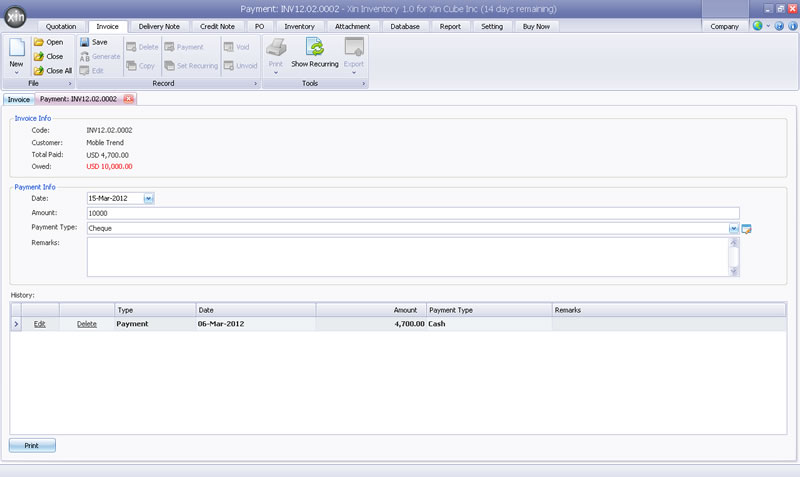Screen dimensions: 800x477
Task: Close the Payment INV12.02.0002 tab
Action: pyautogui.click(x=129, y=99)
